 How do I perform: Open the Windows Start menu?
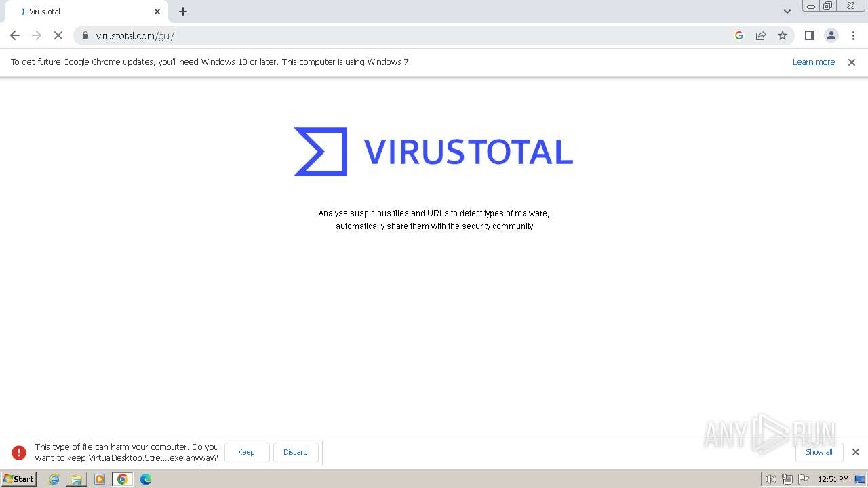(19, 479)
